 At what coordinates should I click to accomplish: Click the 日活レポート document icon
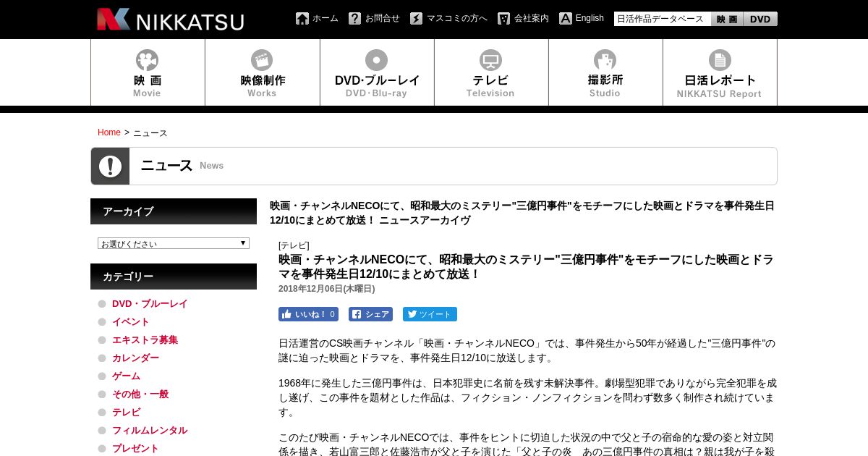coord(720,60)
